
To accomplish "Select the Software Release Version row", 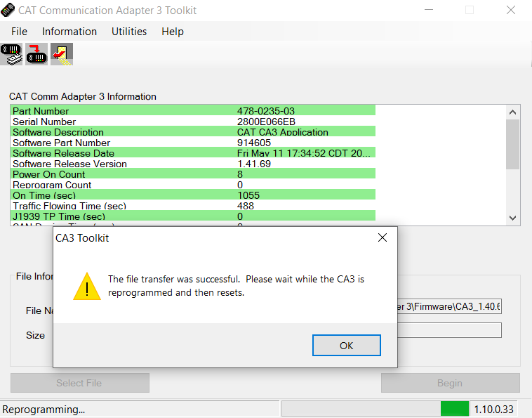I will (x=193, y=163).
